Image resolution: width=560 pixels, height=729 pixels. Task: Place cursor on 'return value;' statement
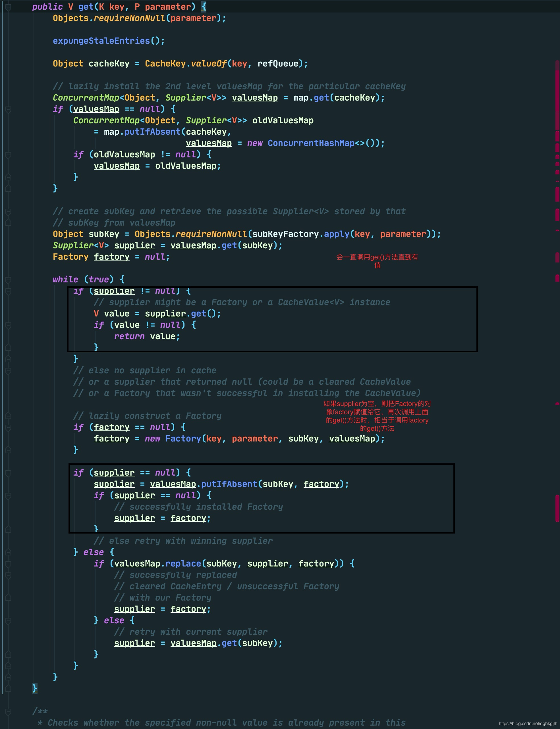click(x=147, y=336)
